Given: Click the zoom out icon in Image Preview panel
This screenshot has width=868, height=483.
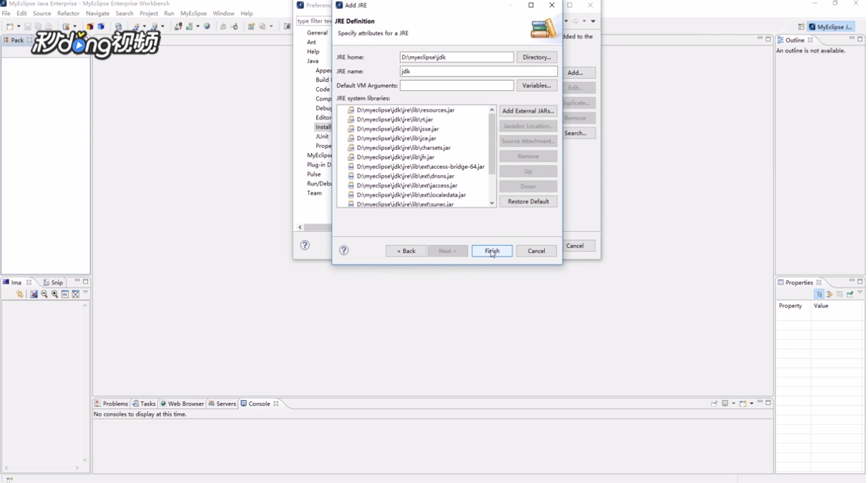Looking at the screenshot, I should pyautogui.click(x=44, y=294).
